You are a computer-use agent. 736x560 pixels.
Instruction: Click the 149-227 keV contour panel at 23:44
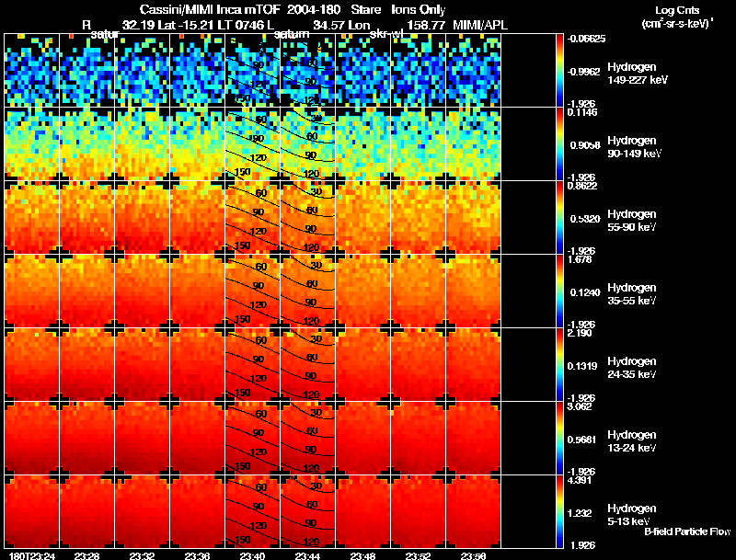click(x=307, y=71)
